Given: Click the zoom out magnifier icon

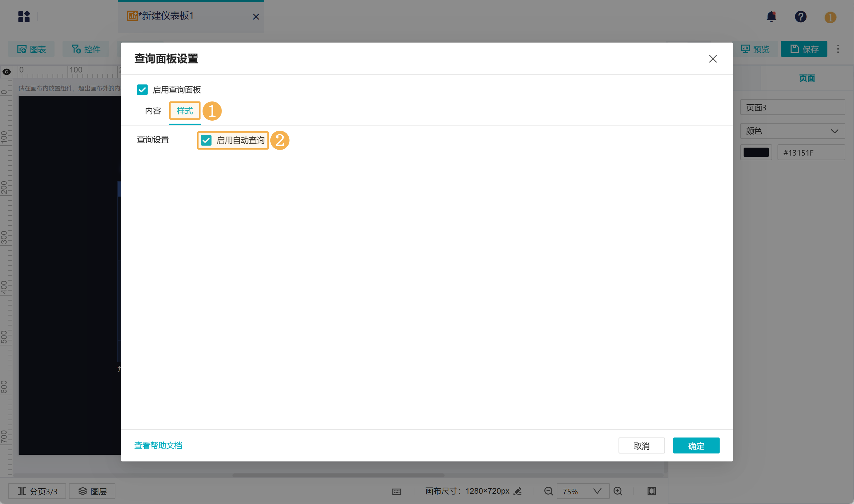Looking at the screenshot, I should coord(548,491).
